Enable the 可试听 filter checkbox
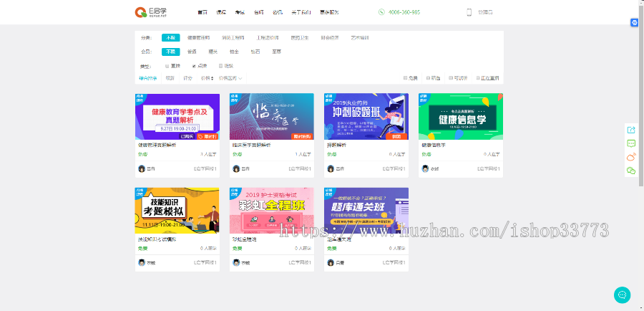Image resolution: width=644 pixels, height=311 pixels. coord(451,77)
